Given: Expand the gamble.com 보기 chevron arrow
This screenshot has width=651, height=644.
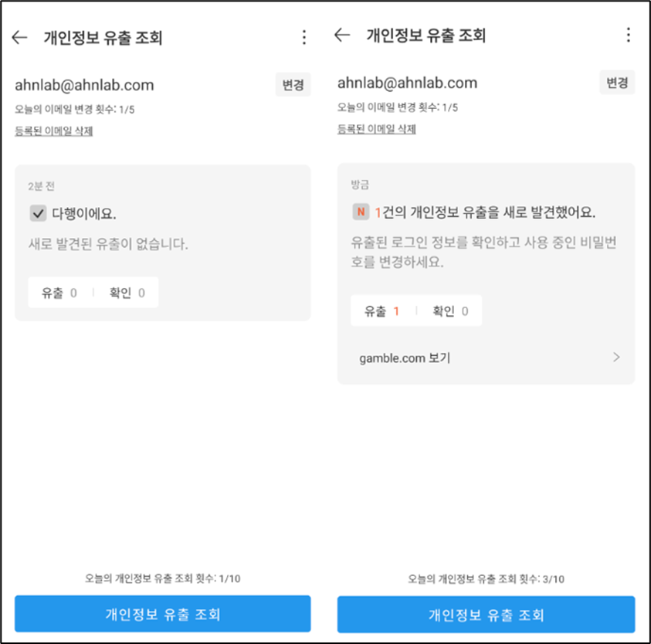Looking at the screenshot, I should pyautogui.click(x=616, y=358).
